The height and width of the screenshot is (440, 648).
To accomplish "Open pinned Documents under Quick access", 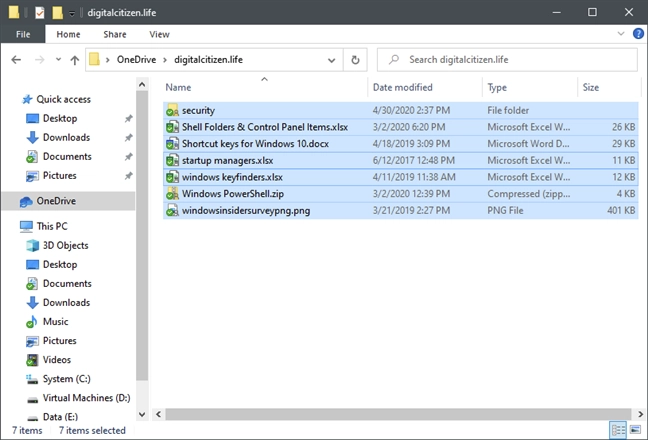I will [67, 157].
